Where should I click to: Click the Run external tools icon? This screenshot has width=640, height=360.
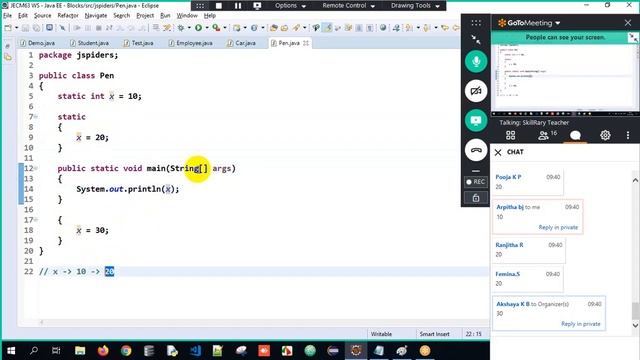tap(216, 28)
